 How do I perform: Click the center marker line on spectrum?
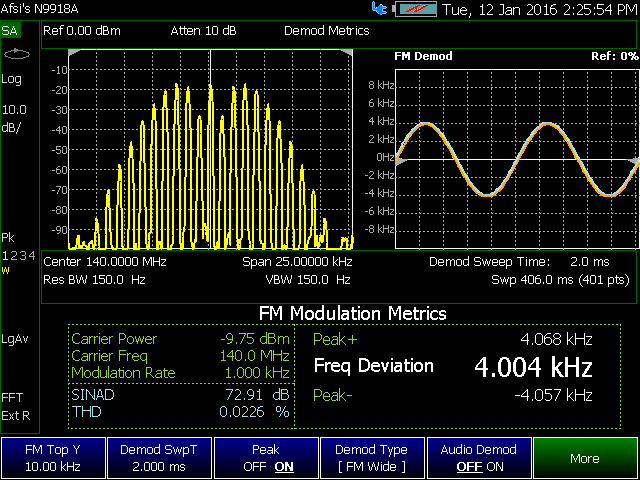(x=210, y=149)
